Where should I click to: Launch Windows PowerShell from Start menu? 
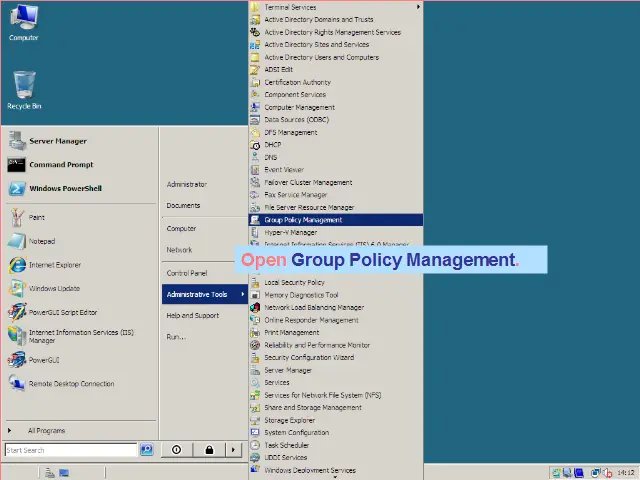(x=81, y=189)
